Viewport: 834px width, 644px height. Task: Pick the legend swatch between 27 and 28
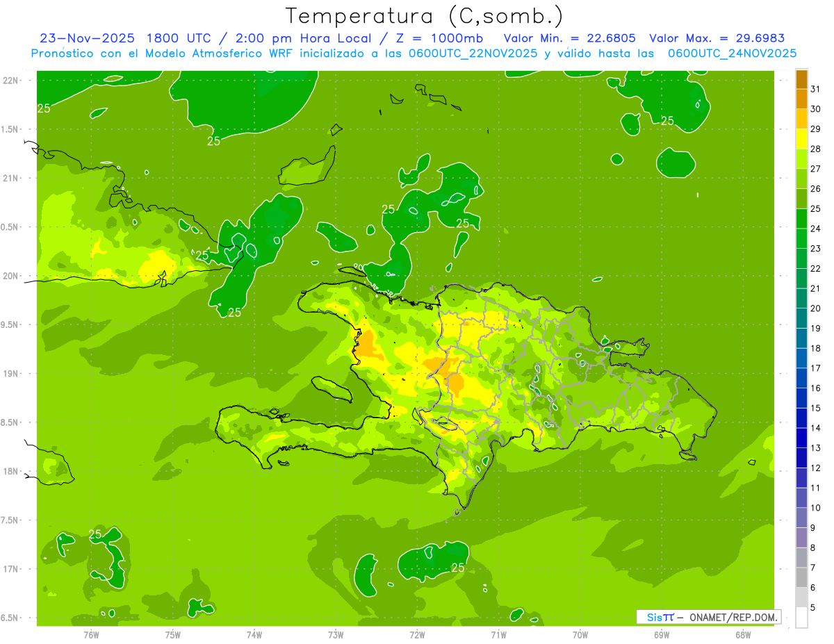(x=801, y=159)
